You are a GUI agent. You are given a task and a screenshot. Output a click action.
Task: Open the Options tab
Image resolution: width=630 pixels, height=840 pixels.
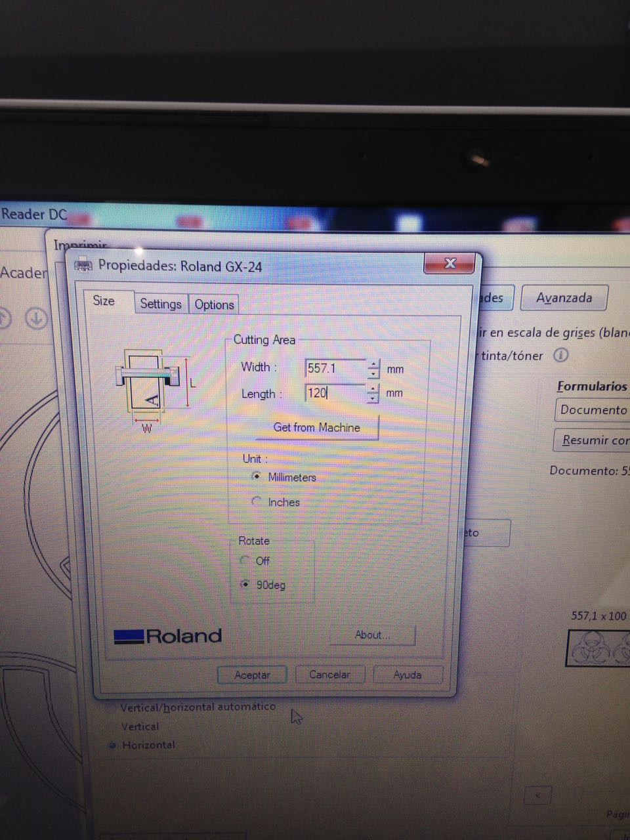pos(214,304)
